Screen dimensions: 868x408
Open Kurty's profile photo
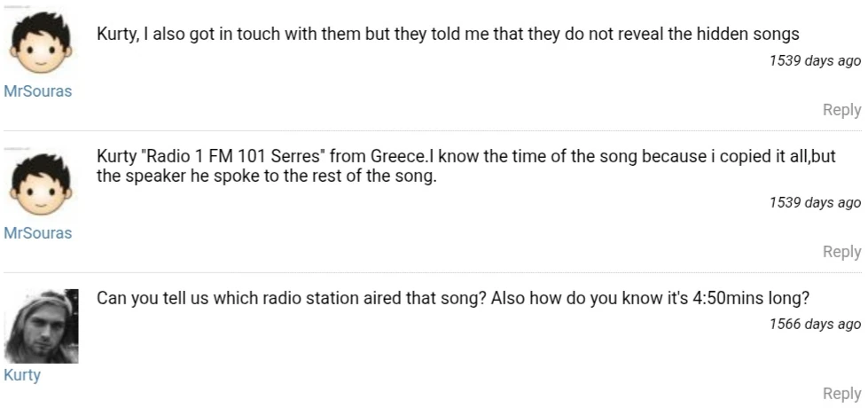(x=41, y=326)
